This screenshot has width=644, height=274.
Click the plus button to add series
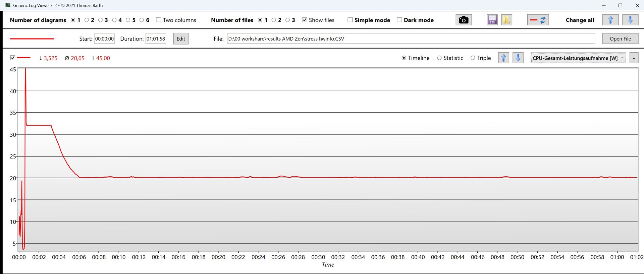click(634, 58)
